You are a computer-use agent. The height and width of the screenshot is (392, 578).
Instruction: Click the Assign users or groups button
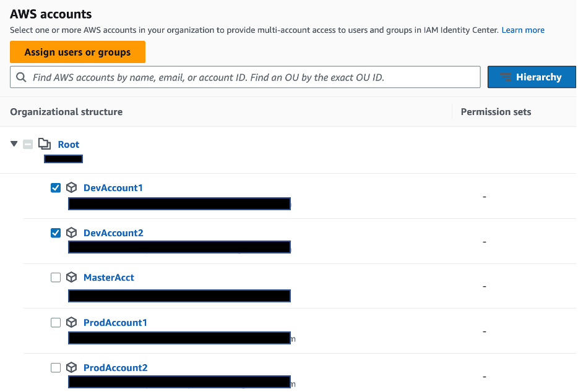(x=77, y=52)
